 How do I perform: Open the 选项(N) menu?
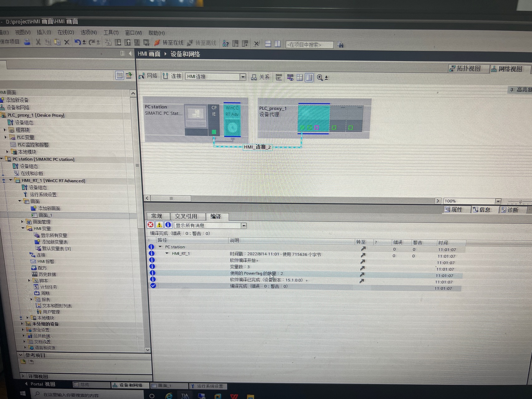click(x=89, y=32)
